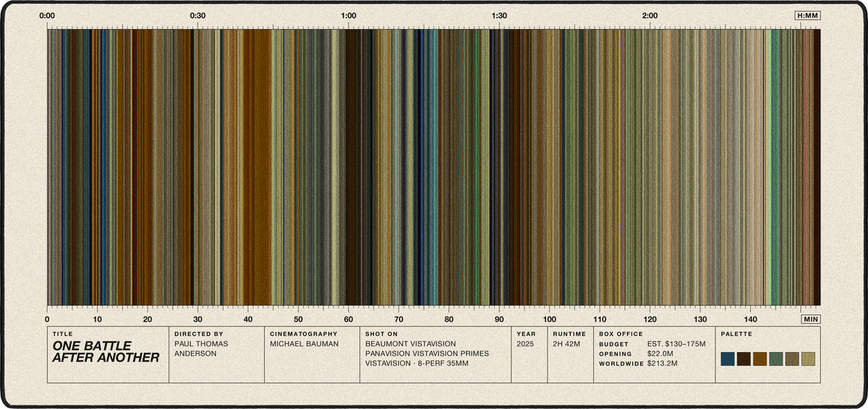Select minute 140 on bottom axis
Image resolution: width=868 pixels, height=409 pixels.
pyautogui.click(x=749, y=319)
